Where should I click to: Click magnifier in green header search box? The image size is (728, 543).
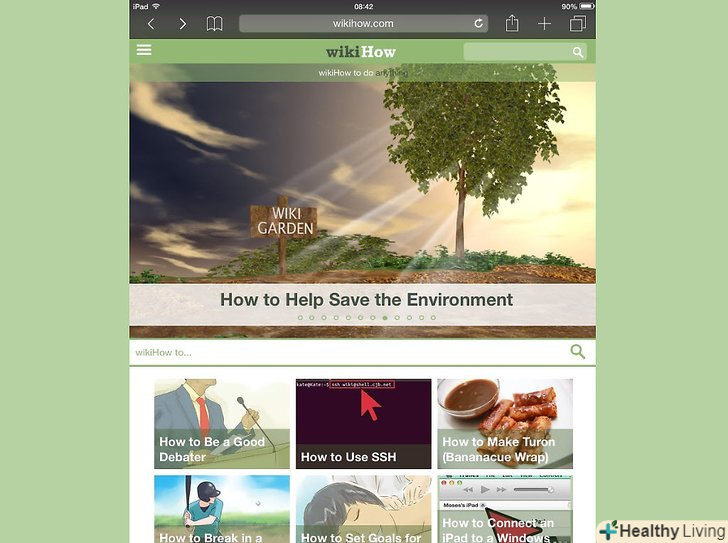tap(578, 52)
